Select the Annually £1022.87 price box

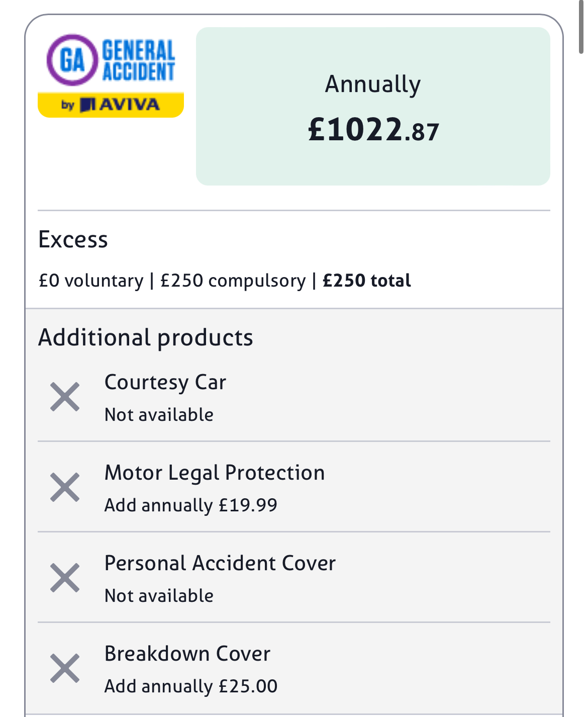point(373,106)
